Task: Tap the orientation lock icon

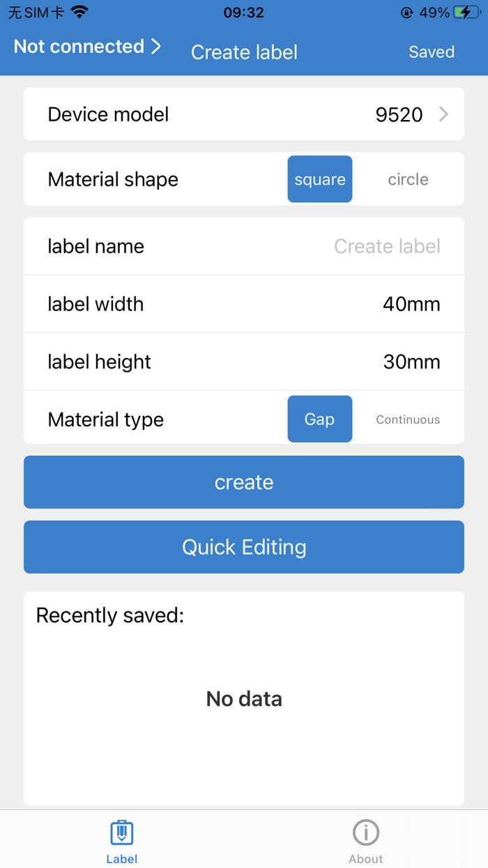Action: coord(406,12)
